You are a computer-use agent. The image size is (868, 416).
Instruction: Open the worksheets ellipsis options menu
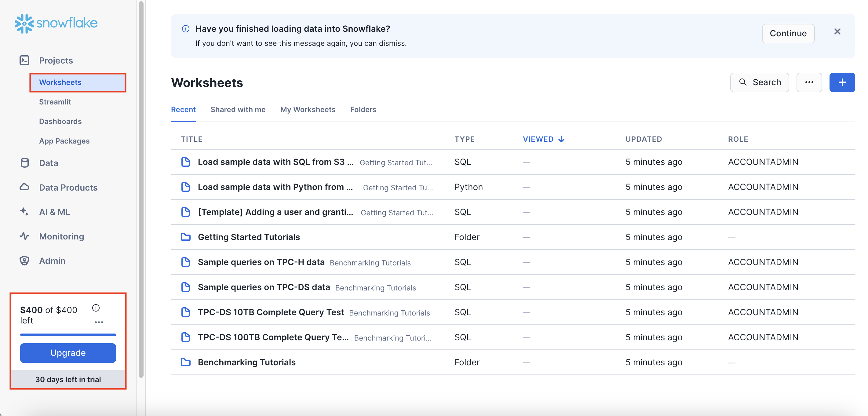(x=809, y=82)
